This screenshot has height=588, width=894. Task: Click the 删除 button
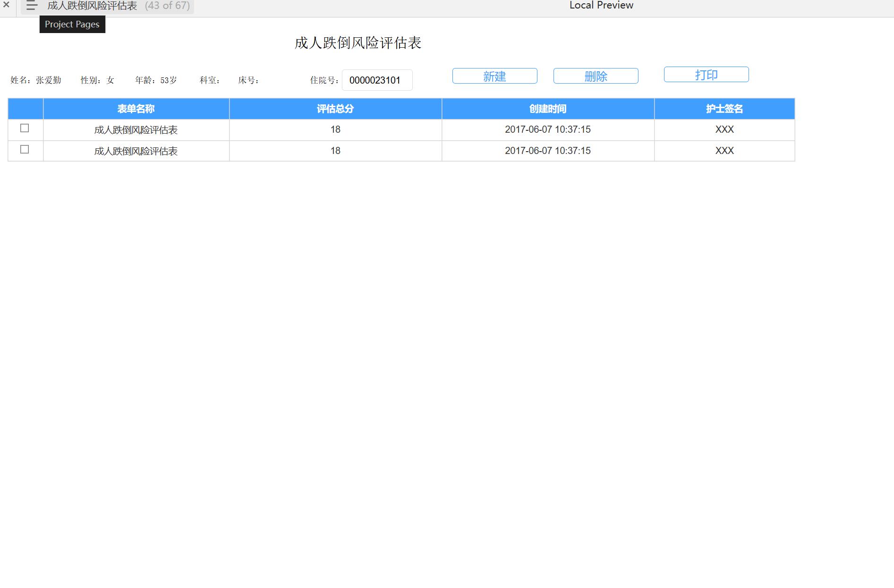[596, 76]
